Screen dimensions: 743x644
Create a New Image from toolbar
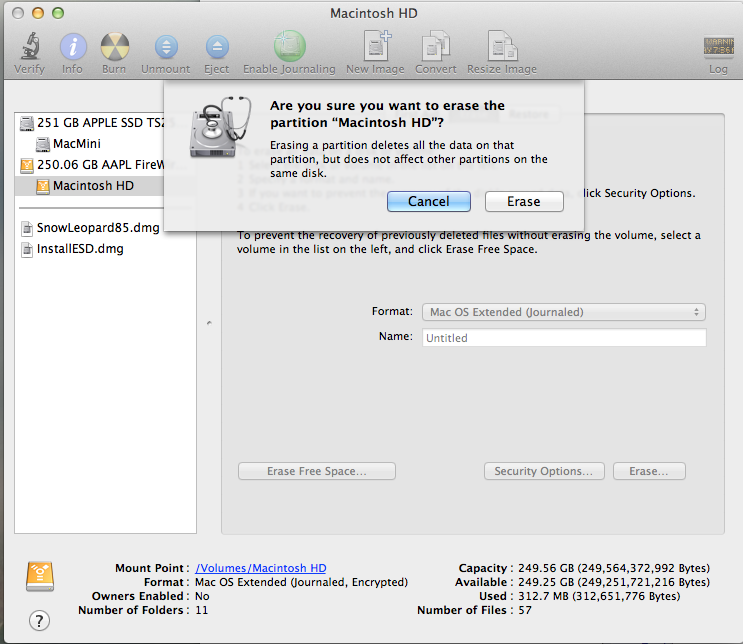click(377, 45)
